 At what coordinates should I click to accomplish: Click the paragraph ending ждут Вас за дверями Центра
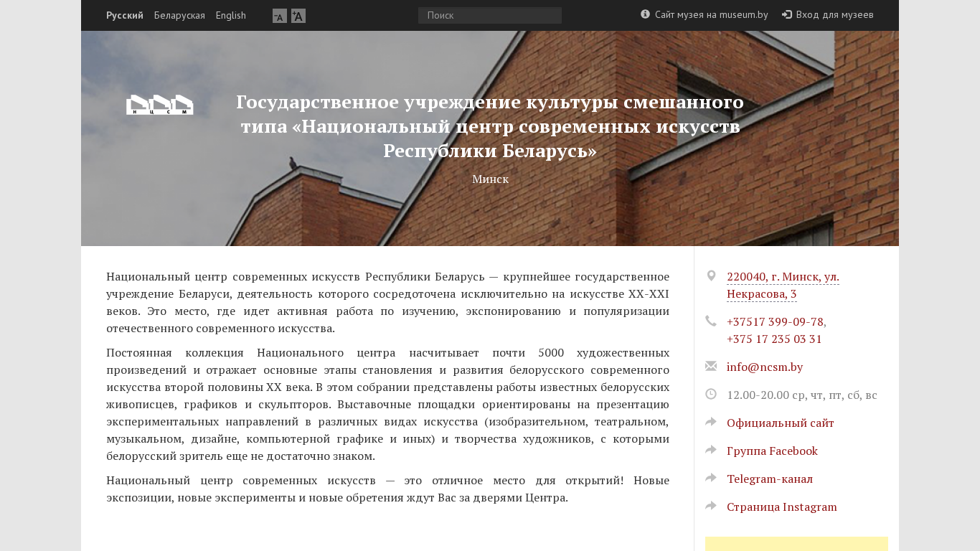[x=387, y=489]
